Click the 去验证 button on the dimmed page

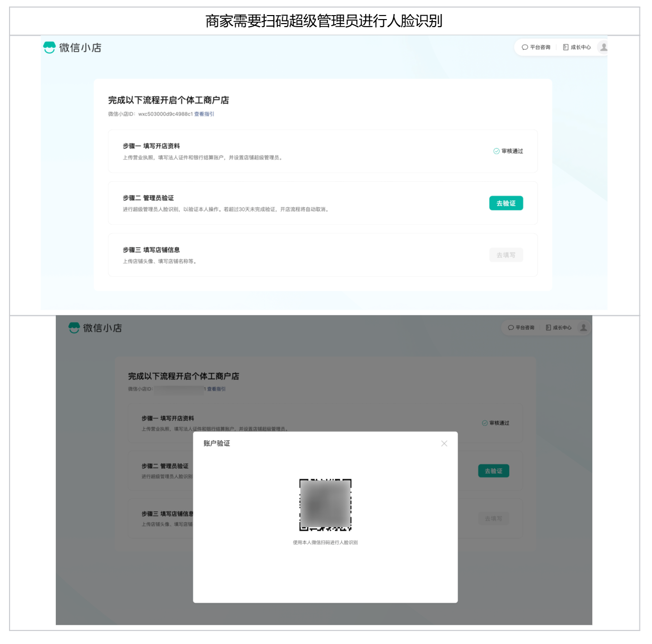(x=494, y=471)
